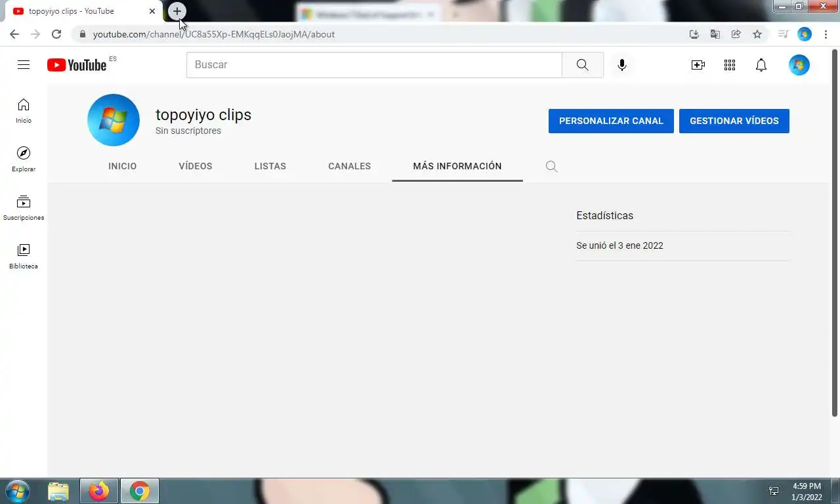Click the channel name topoyiyo clips
Viewport: 840px width, 504px height.
coord(203,115)
